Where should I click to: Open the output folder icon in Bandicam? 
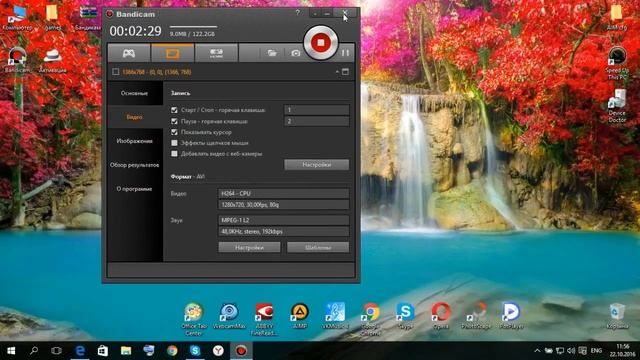(272, 53)
